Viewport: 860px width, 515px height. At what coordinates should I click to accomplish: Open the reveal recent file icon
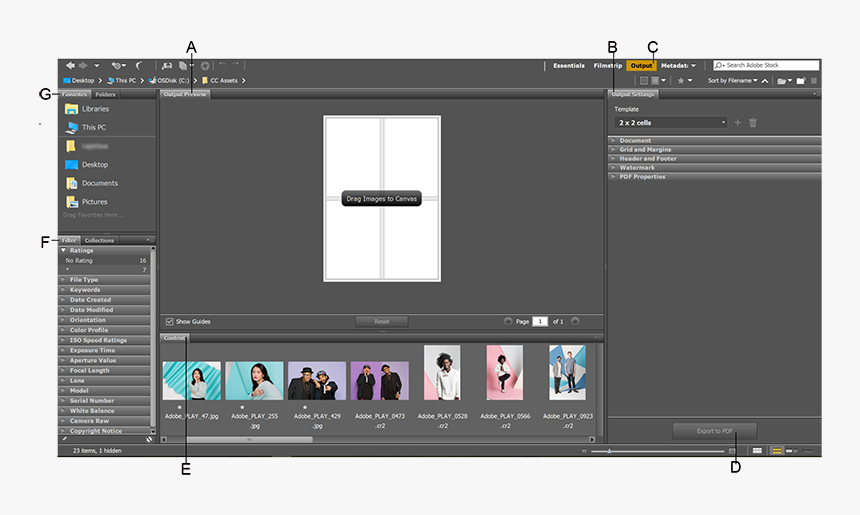118,66
